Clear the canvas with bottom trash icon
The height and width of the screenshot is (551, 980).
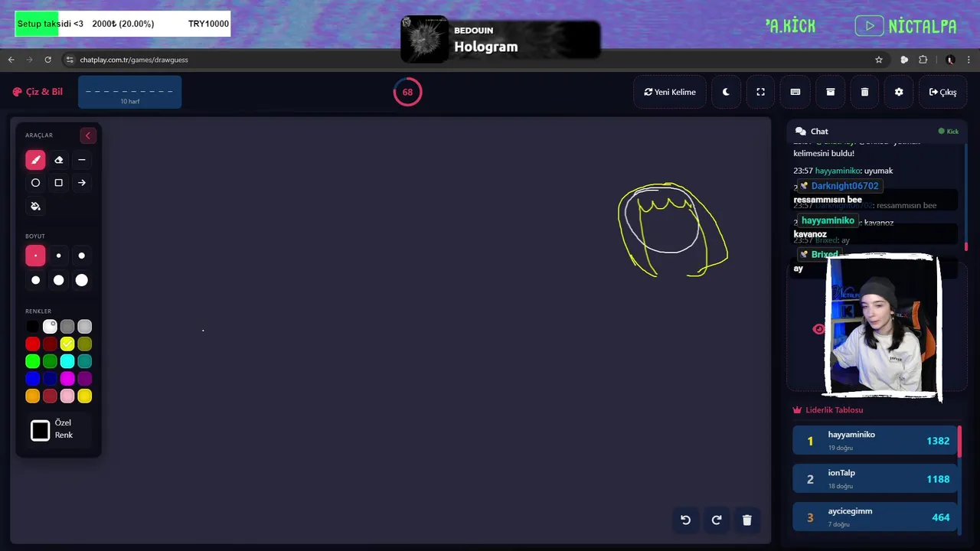(747, 520)
